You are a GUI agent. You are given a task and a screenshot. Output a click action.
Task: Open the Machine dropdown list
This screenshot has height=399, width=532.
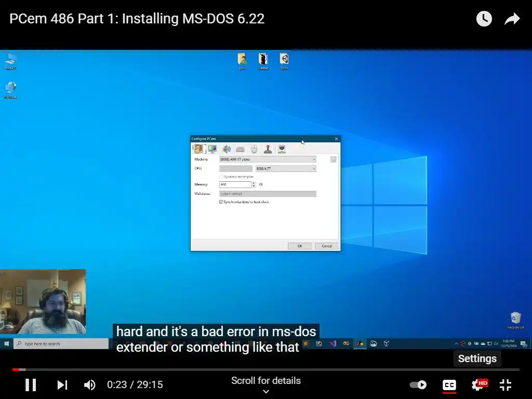pos(268,159)
